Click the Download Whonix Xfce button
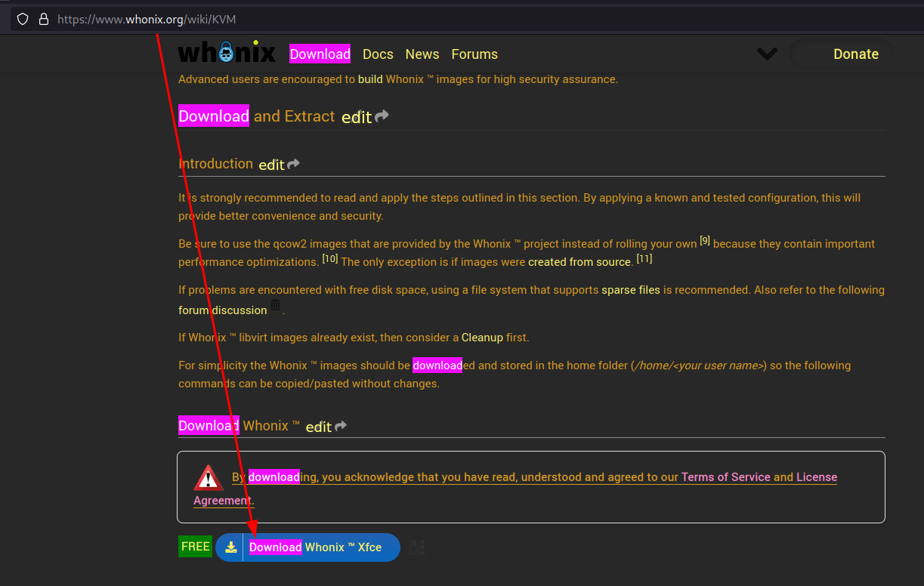 point(307,547)
